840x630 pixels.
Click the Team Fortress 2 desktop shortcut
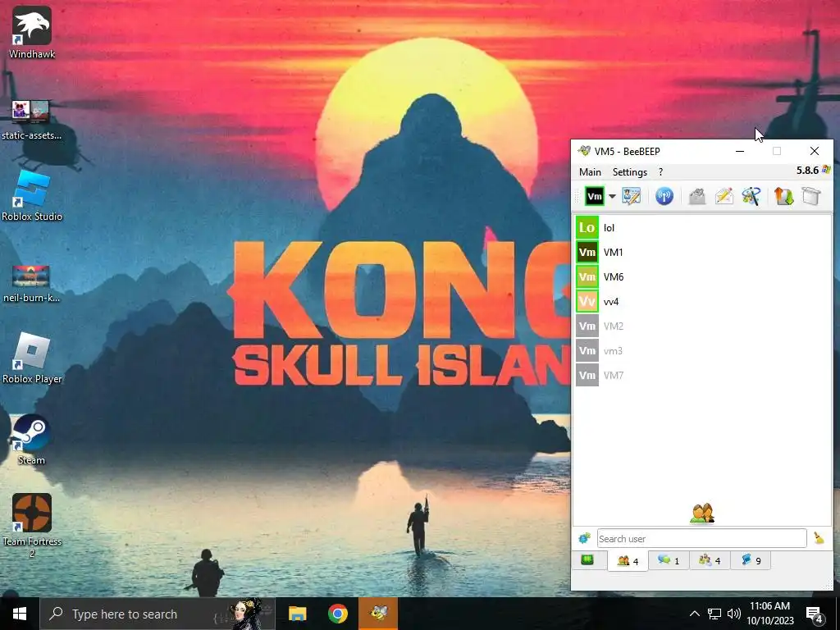tap(32, 526)
